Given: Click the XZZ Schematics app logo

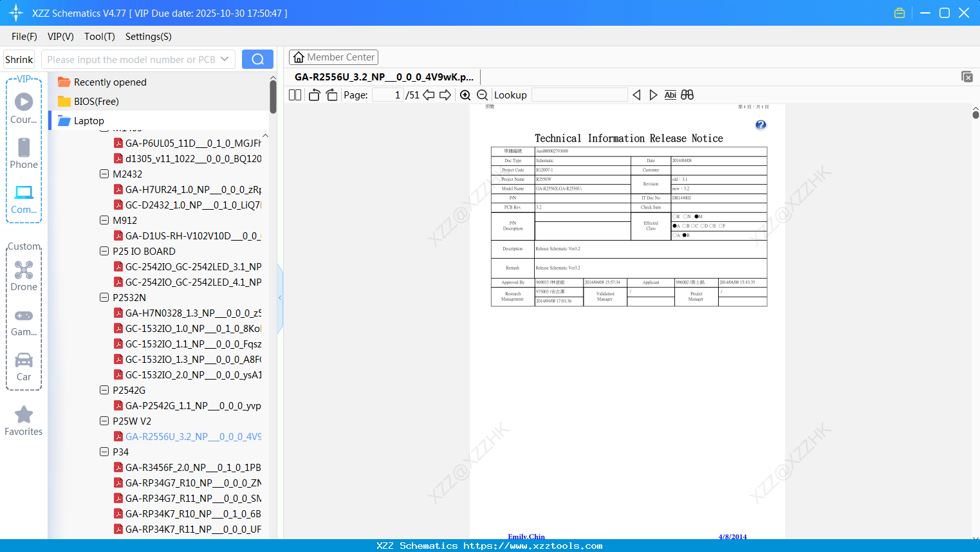Looking at the screenshot, I should click(15, 13).
